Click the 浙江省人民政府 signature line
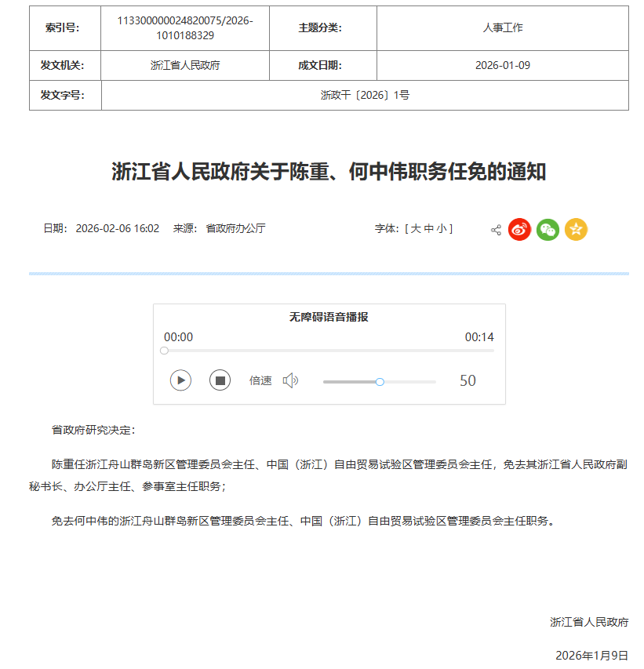 [589, 623]
